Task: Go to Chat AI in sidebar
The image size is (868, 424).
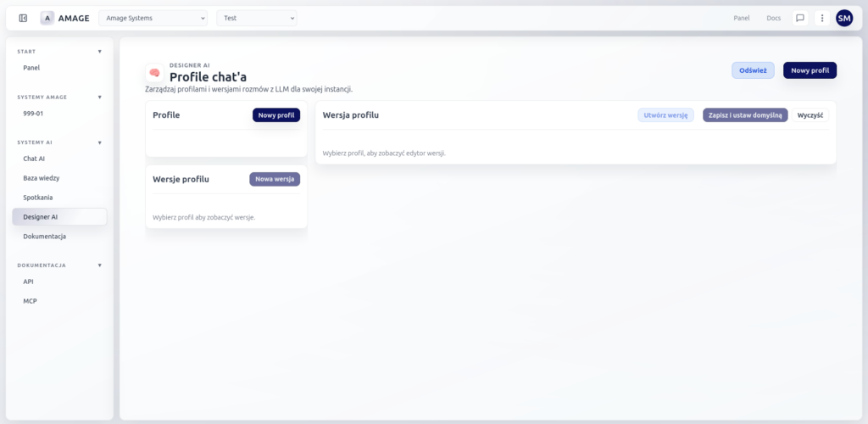Action: 34,159
